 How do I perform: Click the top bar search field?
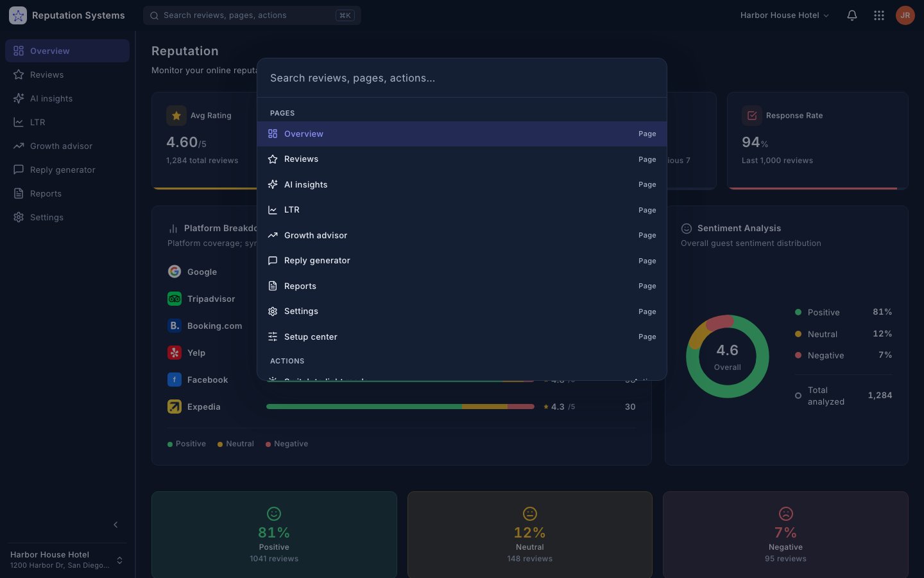tap(252, 15)
